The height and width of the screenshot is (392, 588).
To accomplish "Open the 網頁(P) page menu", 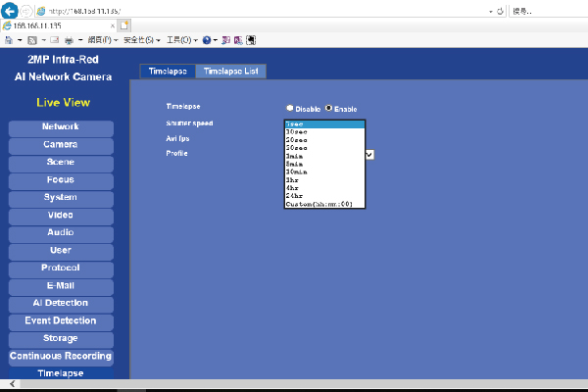I will pyautogui.click(x=103, y=40).
